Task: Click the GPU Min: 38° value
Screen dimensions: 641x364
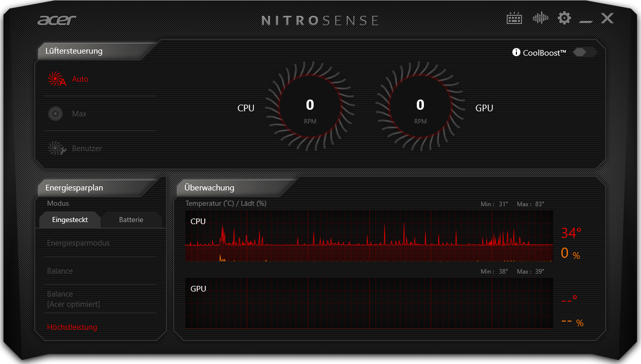Action: [x=494, y=272]
